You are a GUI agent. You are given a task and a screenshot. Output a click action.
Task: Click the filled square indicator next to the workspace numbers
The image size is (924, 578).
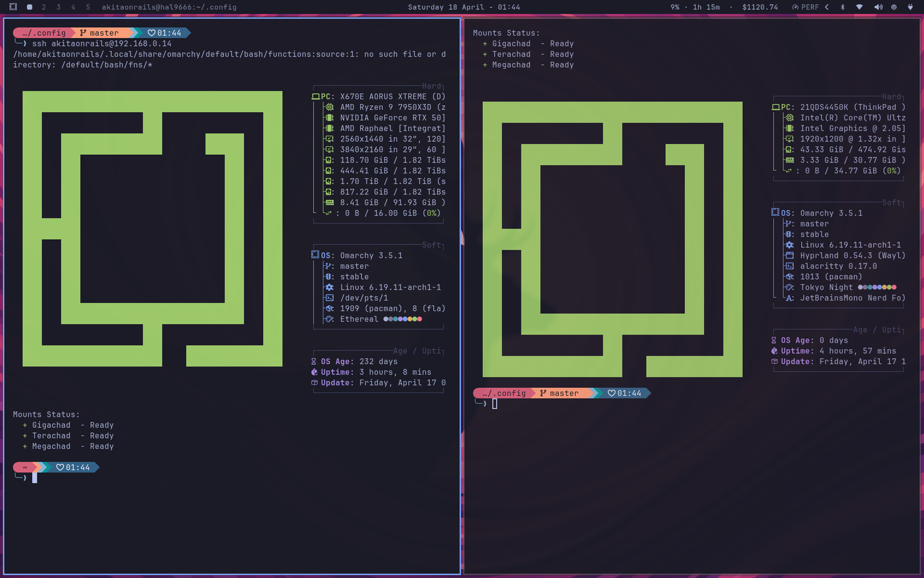point(29,7)
